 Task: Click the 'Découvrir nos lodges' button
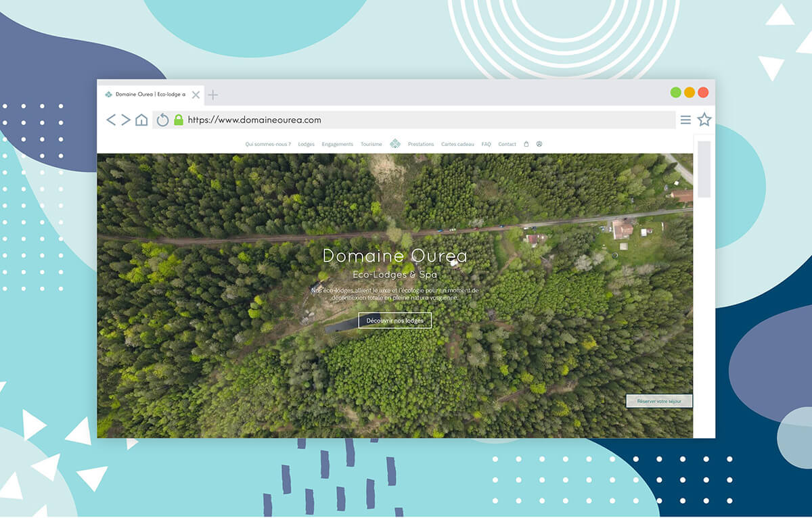395,321
